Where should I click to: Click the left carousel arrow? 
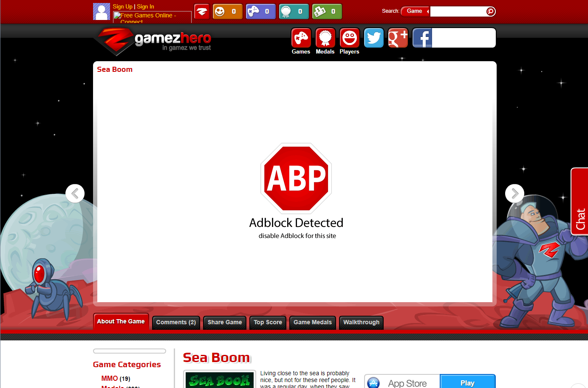[x=75, y=193]
